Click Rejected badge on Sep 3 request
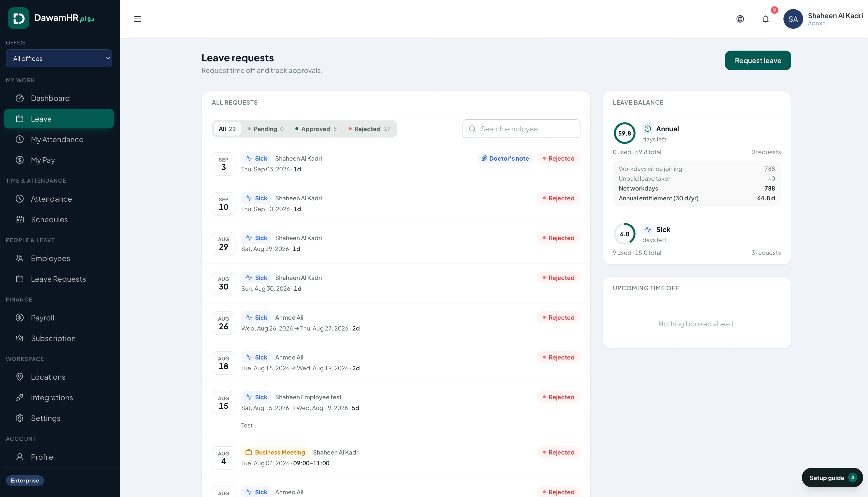The width and height of the screenshot is (868, 497). (559, 158)
